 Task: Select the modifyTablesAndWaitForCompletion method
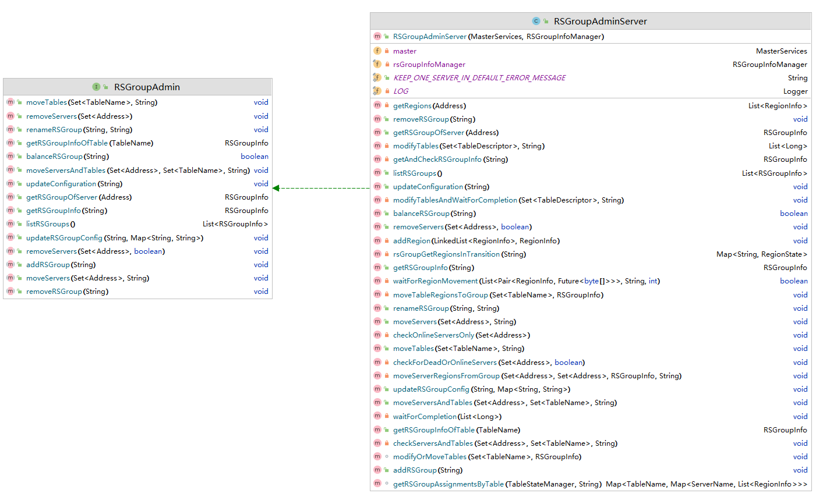click(x=455, y=200)
